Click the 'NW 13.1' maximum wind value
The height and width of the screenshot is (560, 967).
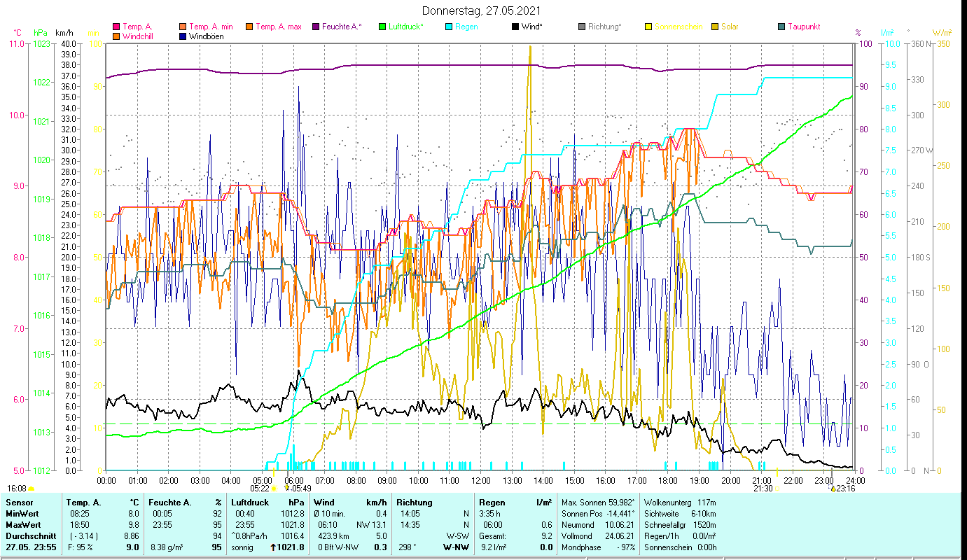coord(371,524)
